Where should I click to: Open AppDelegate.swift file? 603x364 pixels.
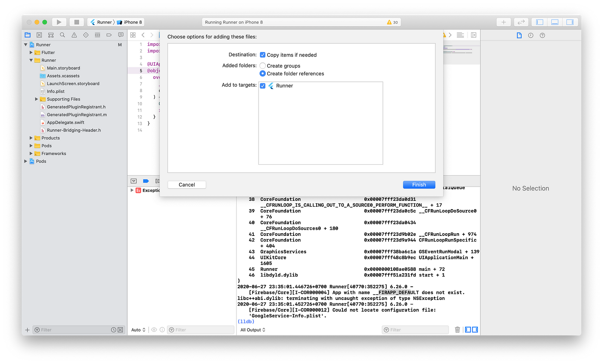pyautogui.click(x=66, y=122)
